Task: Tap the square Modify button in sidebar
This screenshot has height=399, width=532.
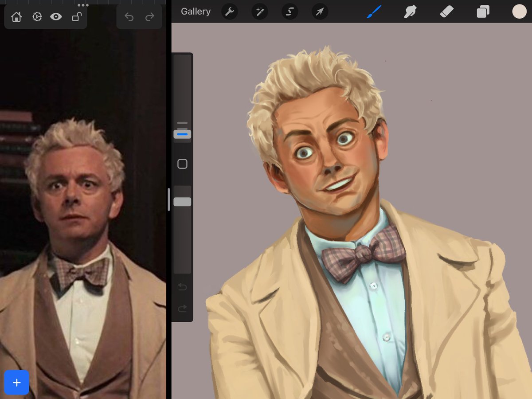Action: point(182,164)
